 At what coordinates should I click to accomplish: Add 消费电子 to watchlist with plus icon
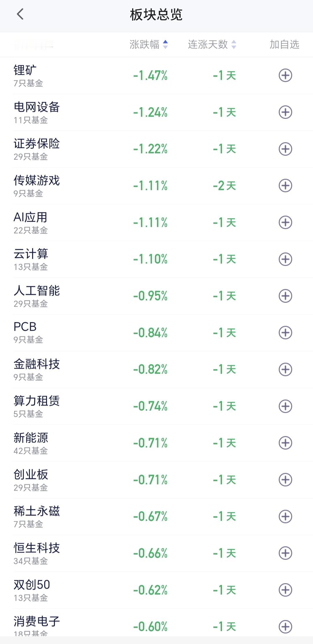285,627
